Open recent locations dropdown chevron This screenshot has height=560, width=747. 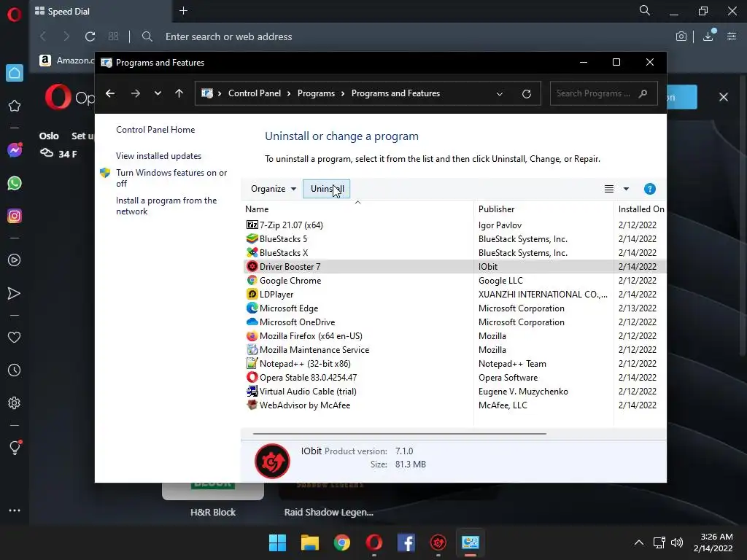(158, 93)
